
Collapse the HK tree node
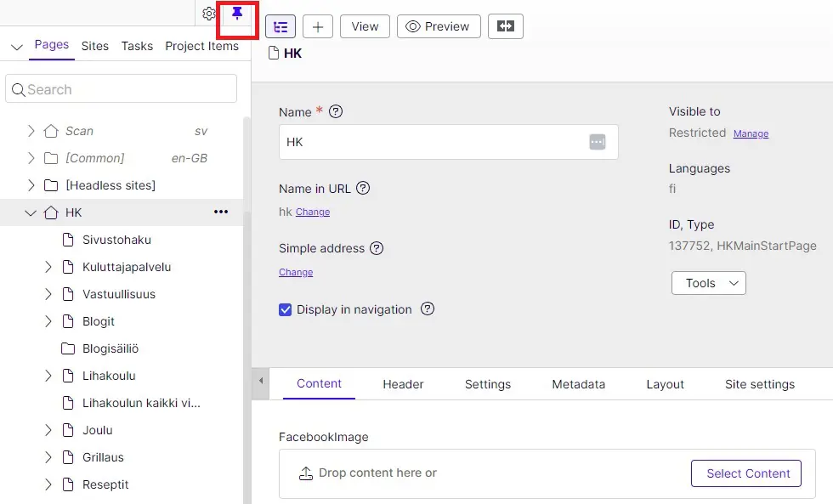click(31, 212)
